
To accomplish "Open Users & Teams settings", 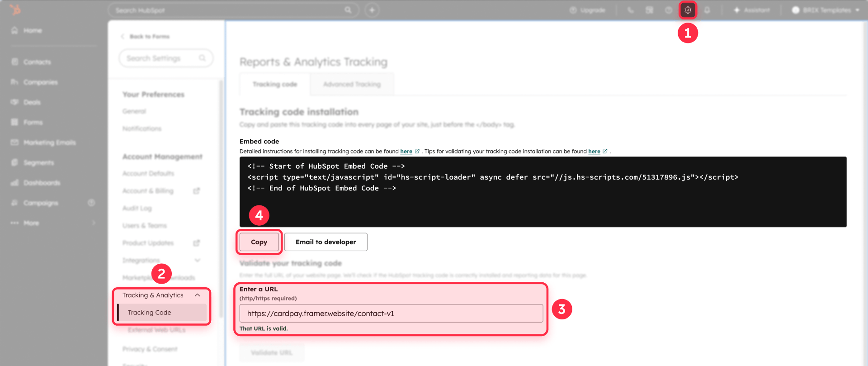I will pos(145,225).
